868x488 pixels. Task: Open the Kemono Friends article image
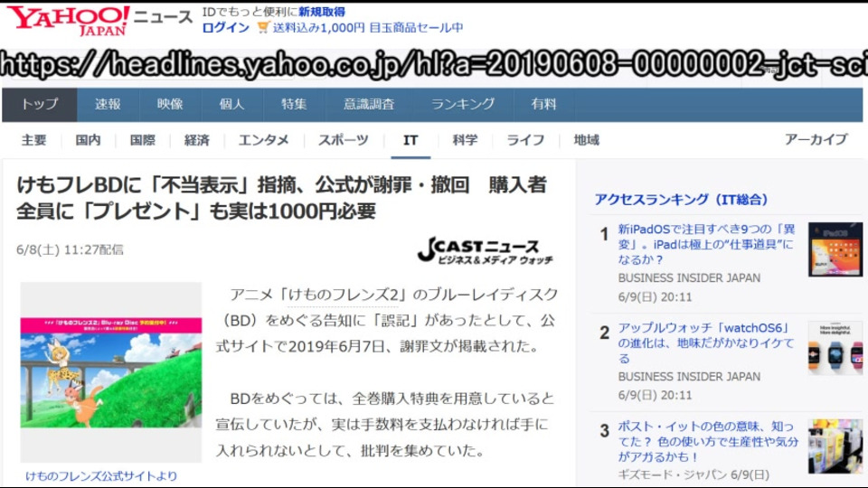click(x=111, y=371)
